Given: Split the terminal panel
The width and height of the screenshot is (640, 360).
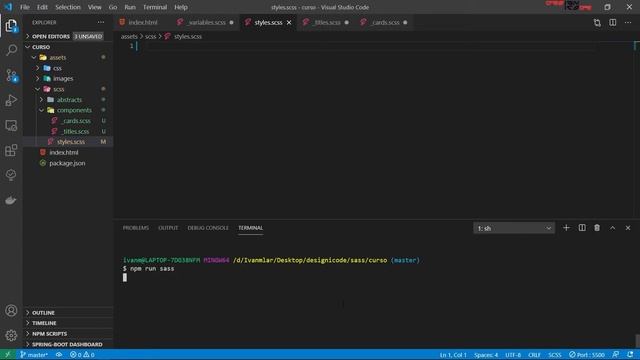Looking at the screenshot, I should click(582, 228).
